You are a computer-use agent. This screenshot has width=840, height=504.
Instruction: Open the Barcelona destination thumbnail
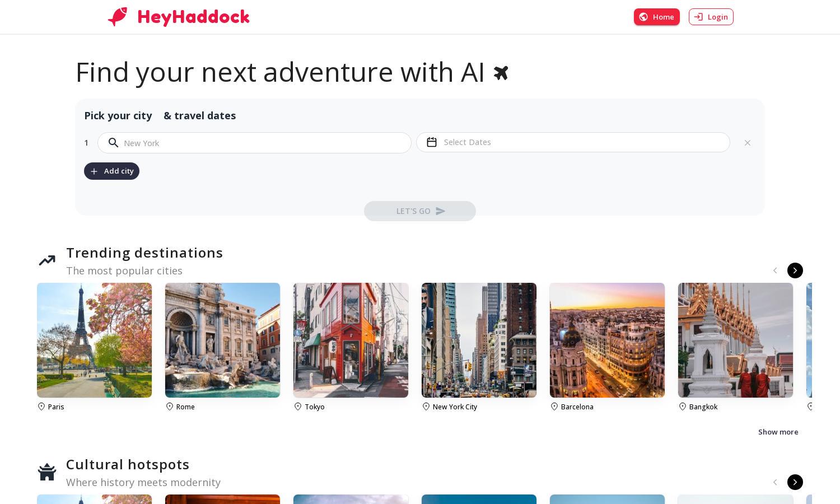[607, 340]
